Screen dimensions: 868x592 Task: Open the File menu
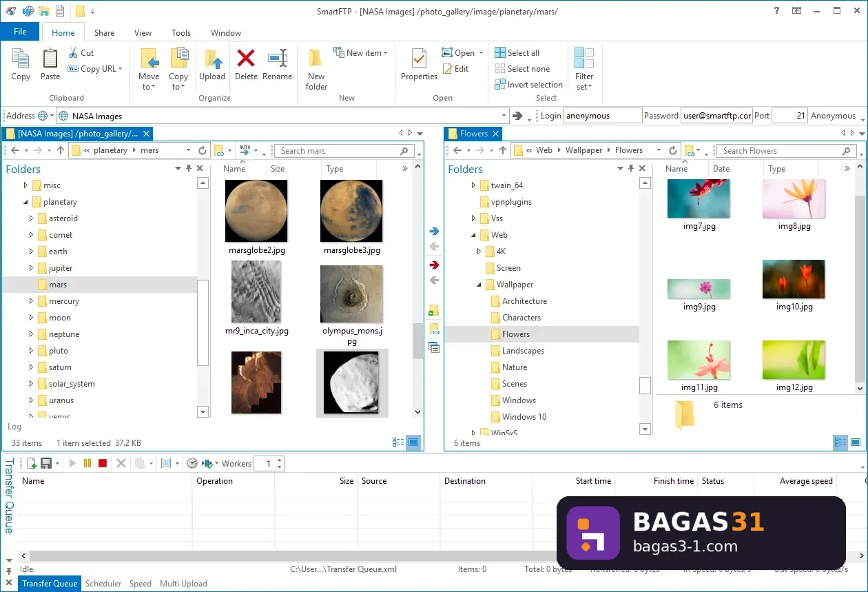point(20,32)
